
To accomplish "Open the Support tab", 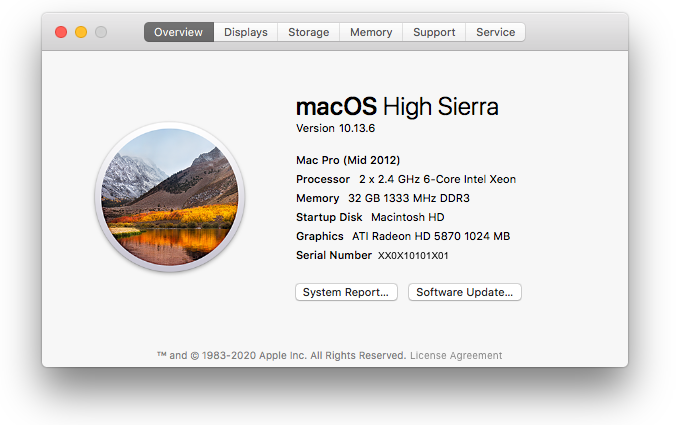I will pos(434,32).
